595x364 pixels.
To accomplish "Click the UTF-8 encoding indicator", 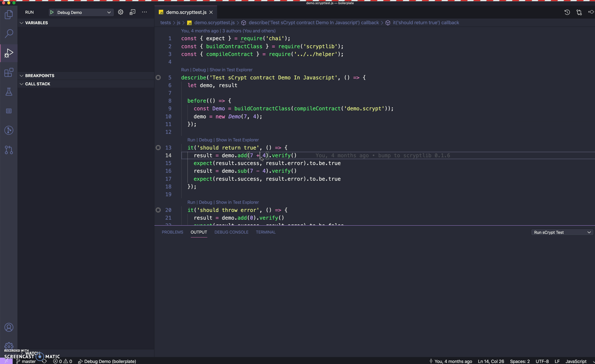I will 542,361.
